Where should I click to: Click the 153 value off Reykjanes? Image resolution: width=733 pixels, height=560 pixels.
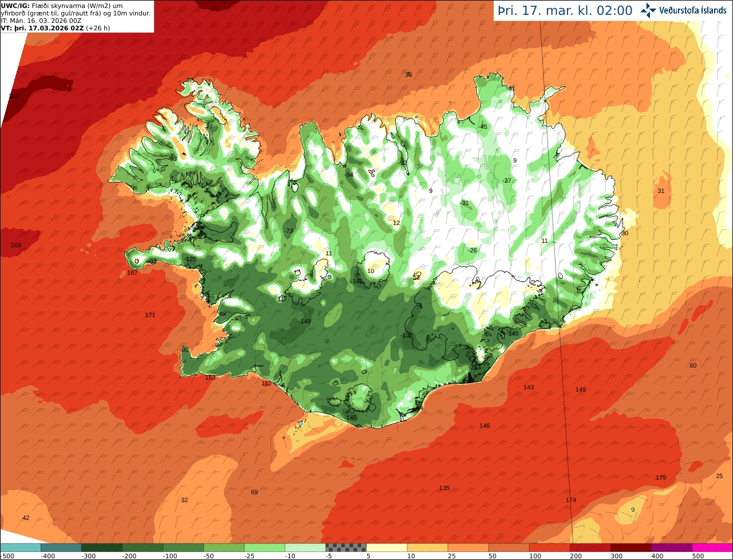click(x=210, y=377)
